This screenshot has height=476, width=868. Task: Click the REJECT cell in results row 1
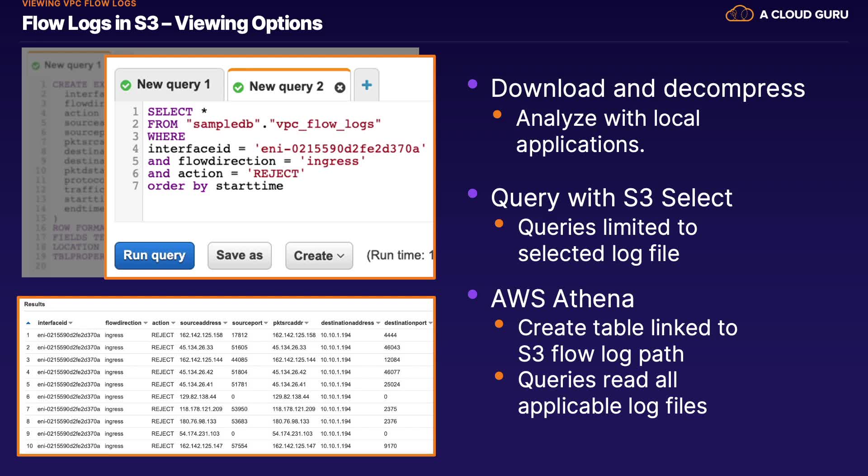[163, 335]
